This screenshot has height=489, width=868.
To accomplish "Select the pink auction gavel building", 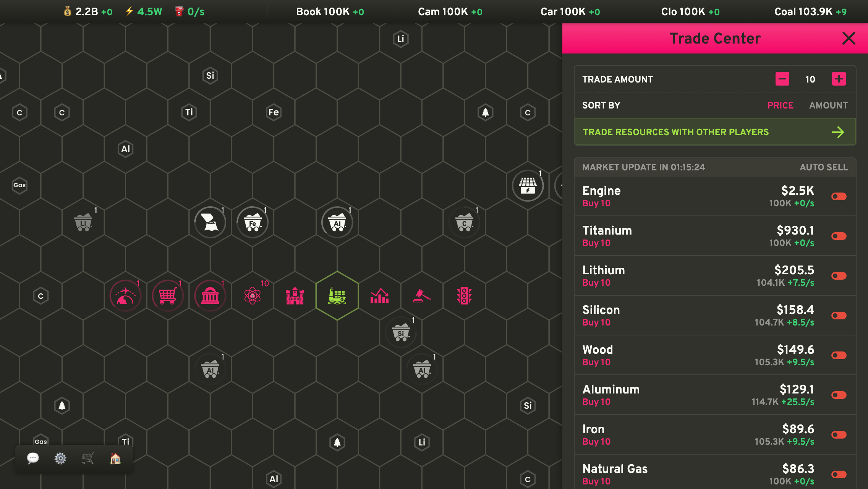I will (x=422, y=296).
